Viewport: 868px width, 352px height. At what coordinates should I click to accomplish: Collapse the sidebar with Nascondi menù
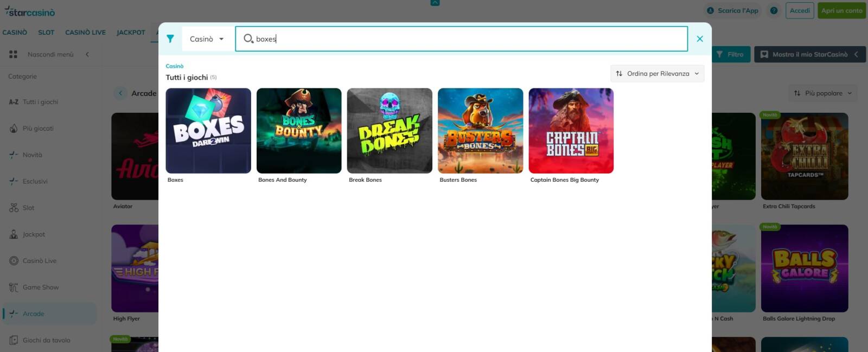pyautogui.click(x=49, y=54)
